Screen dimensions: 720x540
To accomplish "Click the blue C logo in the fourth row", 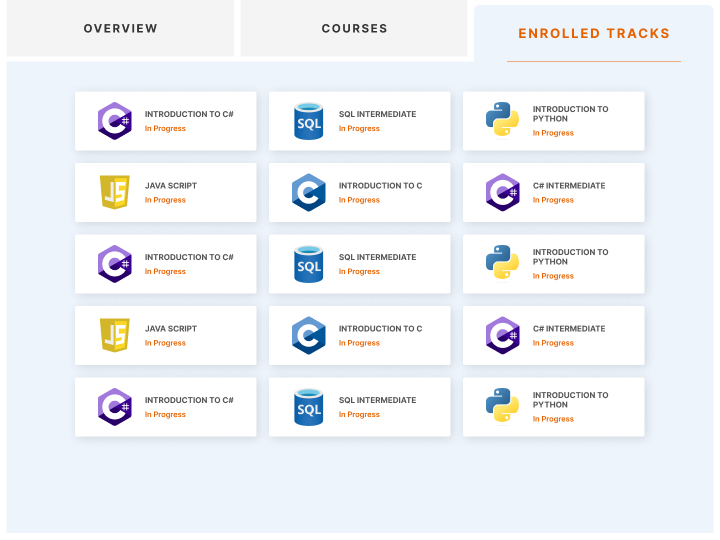I will 309,335.
